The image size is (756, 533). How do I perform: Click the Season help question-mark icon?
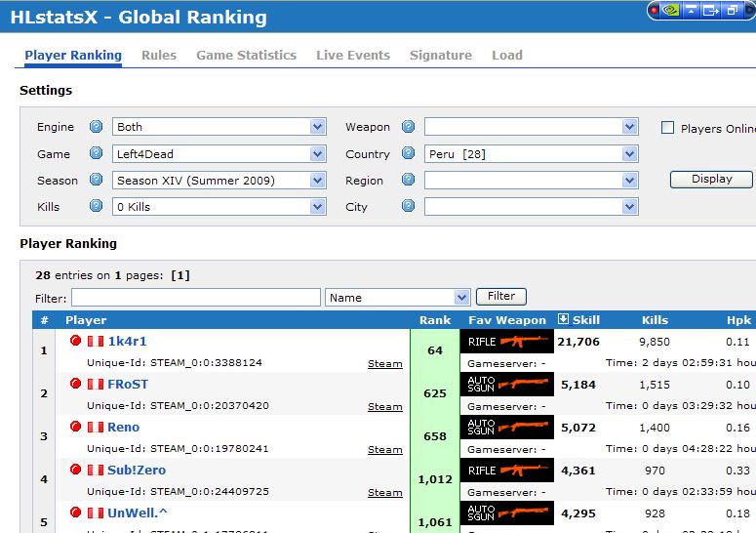96,181
